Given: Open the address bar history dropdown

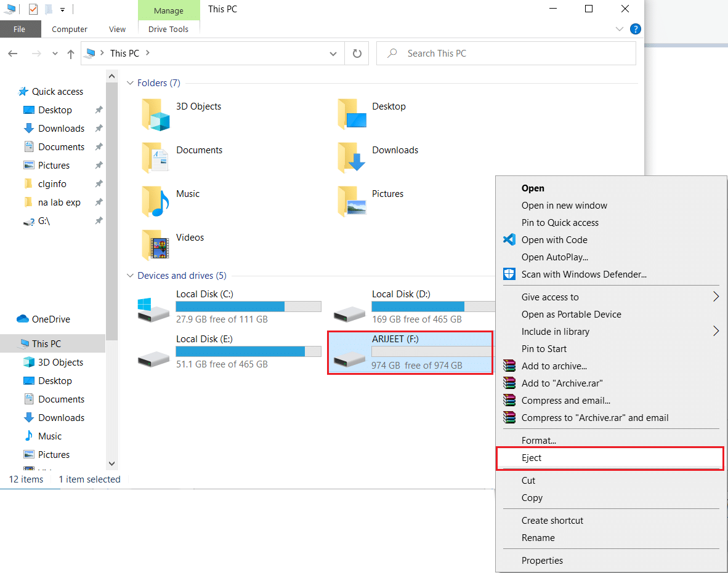Looking at the screenshot, I should click(x=333, y=53).
